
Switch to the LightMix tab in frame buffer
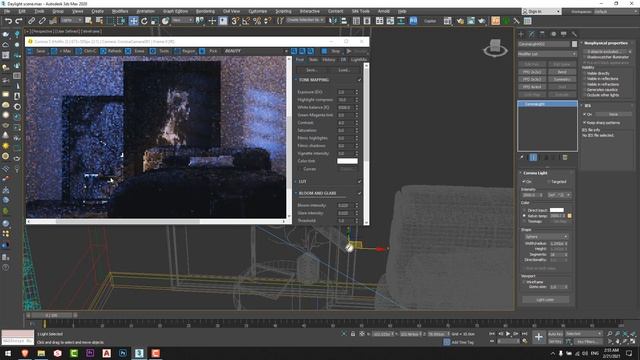click(359, 60)
